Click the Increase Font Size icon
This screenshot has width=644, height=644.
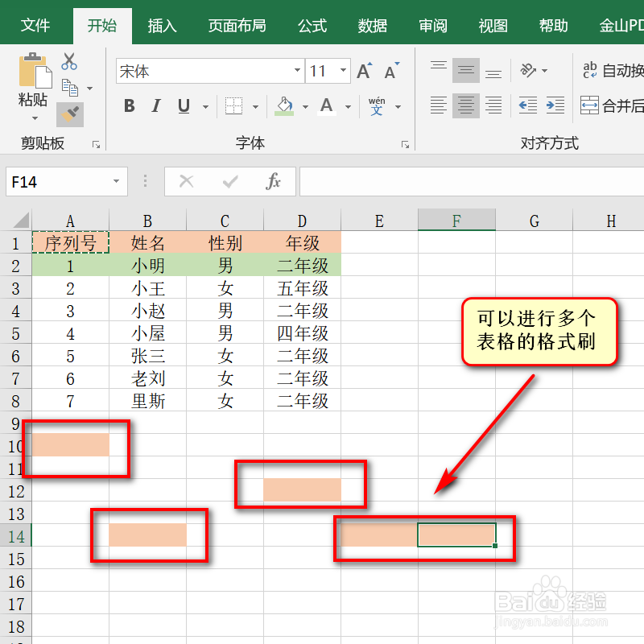pyautogui.click(x=362, y=71)
